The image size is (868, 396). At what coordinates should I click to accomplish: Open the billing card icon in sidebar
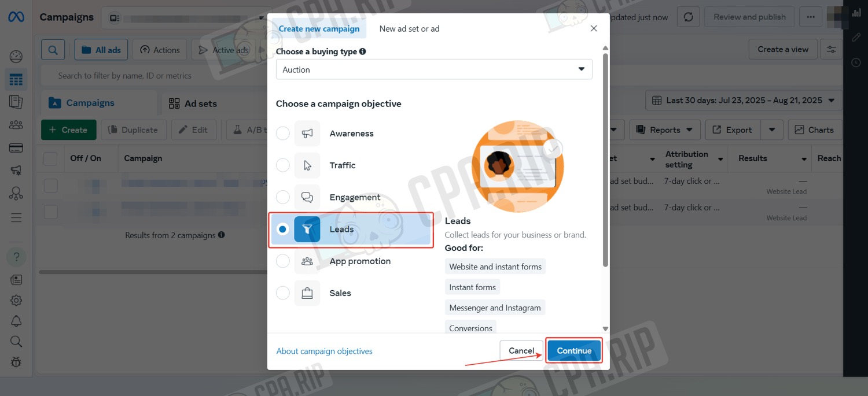tap(16, 149)
